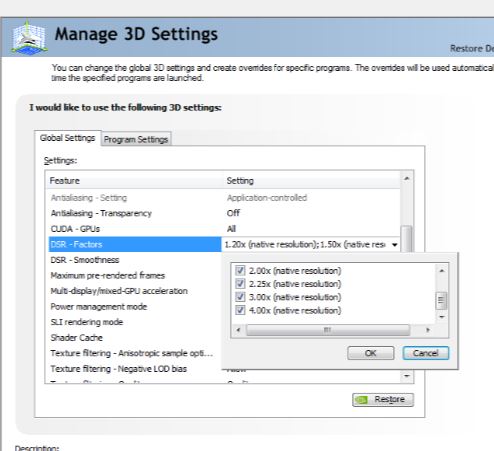The image size is (494, 451).
Task: Select Antialiasing - Setting row
Action: (224, 198)
